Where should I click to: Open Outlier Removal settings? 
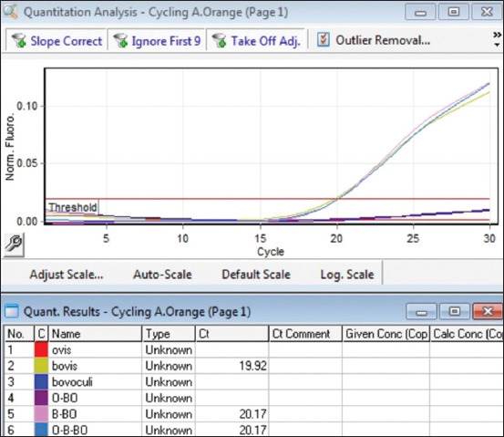(374, 40)
